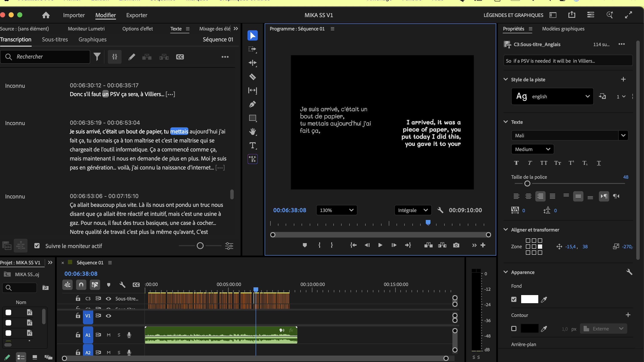
Task: Hide the C3 Sous-titre track eye
Action: point(108,298)
